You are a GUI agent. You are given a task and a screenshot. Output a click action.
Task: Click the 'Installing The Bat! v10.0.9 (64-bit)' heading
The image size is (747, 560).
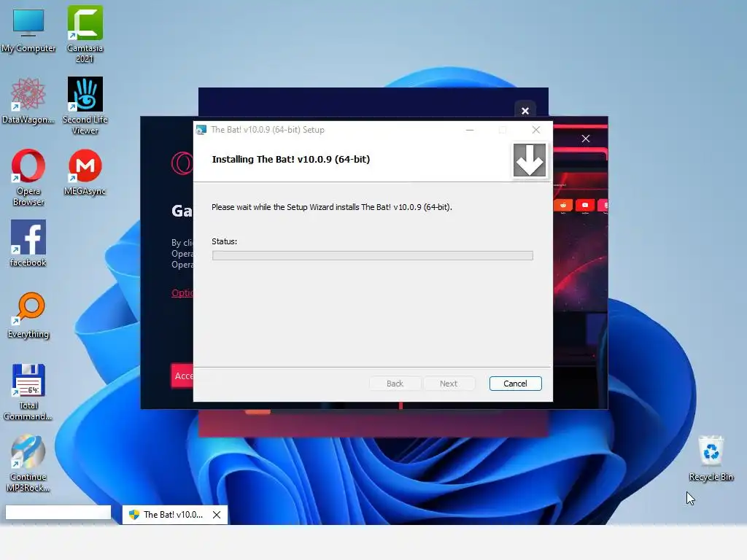click(290, 160)
